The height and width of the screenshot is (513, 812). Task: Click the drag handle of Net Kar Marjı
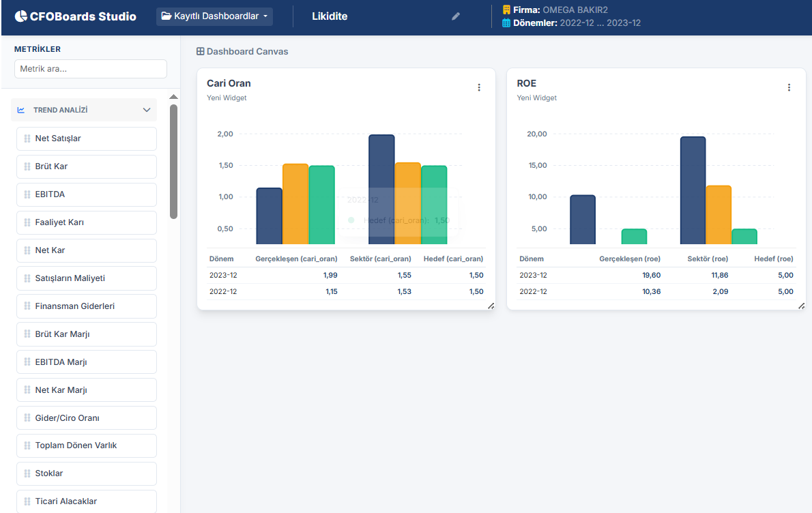coord(27,390)
